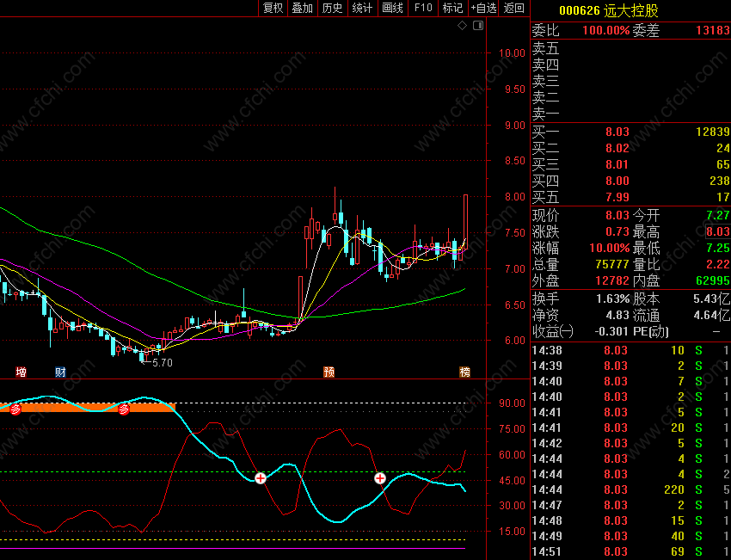This screenshot has height=560, width=731.
Task: Click the 增 info marker on the chart
Action: pos(21,372)
